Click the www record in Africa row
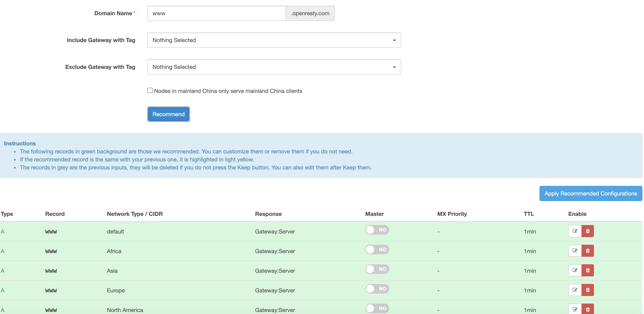 pos(51,252)
